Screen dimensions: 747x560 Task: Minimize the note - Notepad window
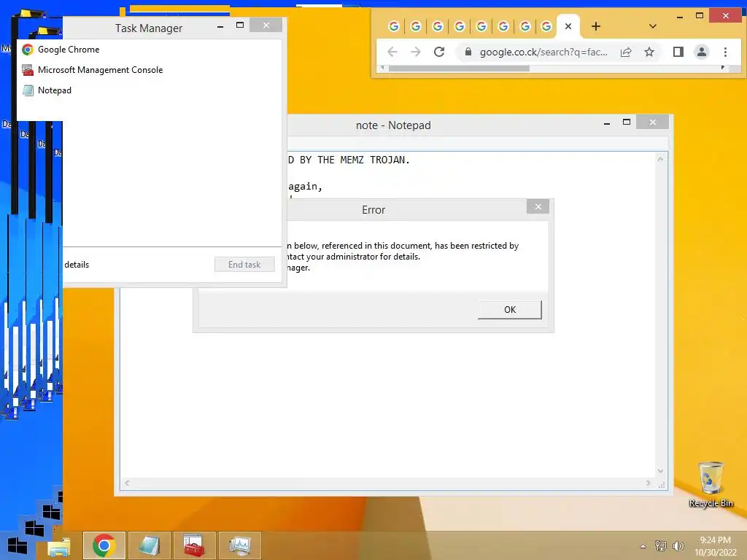[x=606, y=124]
